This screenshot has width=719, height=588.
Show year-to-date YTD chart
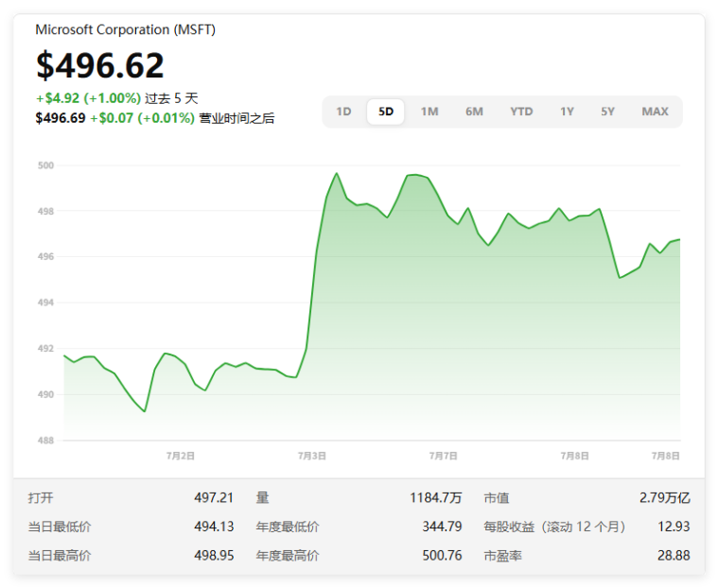click(x=521, y=112)
